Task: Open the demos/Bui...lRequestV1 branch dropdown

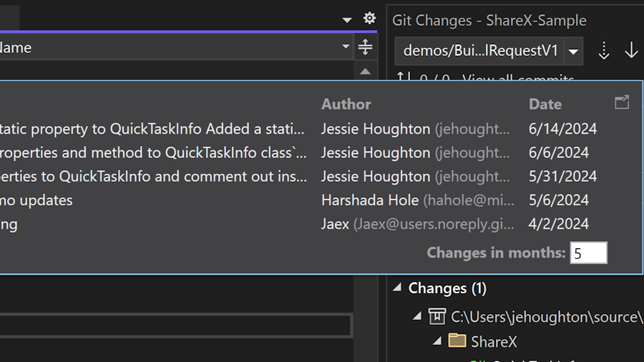Action: pos(573,52)
